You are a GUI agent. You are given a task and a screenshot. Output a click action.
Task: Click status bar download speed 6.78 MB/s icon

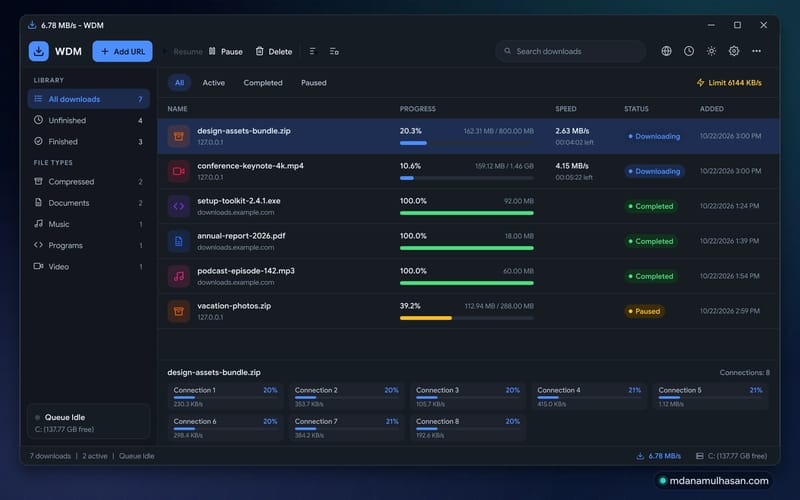(x=640, y=456)
